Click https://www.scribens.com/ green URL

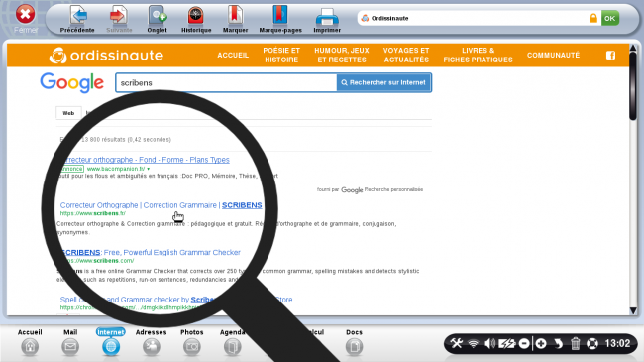(x=97, y=261)
